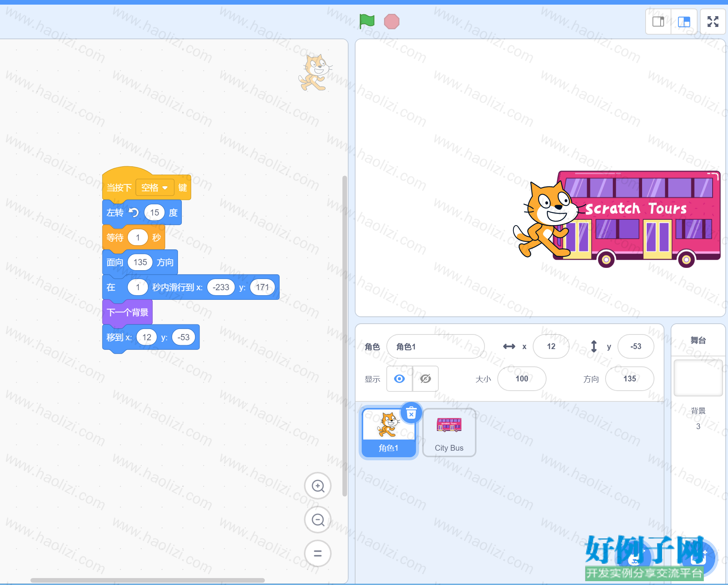The height and width of the screenshot is (585, 728).
Task: Open the 空格 key dropdown
Action: point(155,187)
